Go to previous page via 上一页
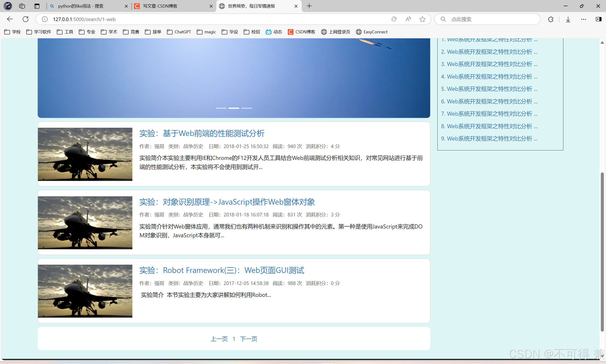606x364 pixels. coord(219,339)
